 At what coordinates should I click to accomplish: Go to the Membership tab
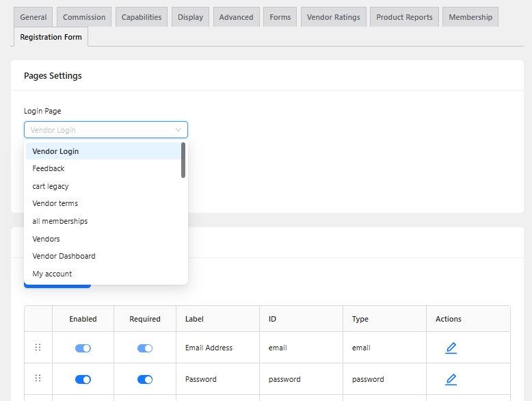[470, 17]
